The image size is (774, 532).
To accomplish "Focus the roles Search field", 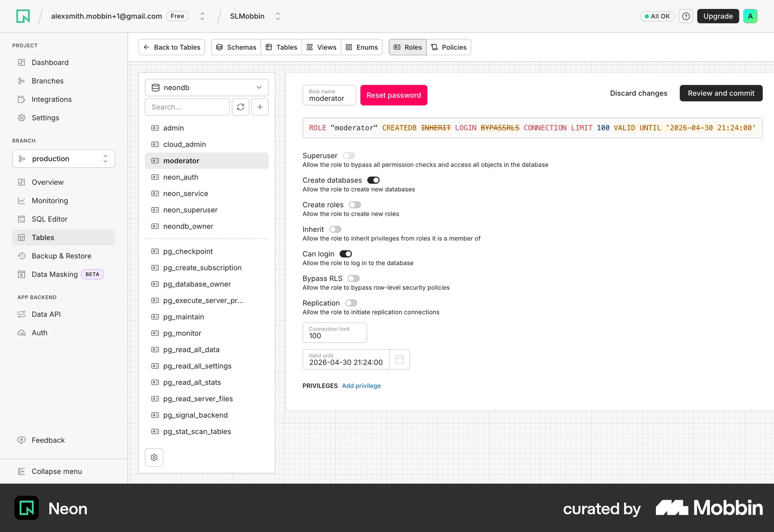I will (187, 107).
